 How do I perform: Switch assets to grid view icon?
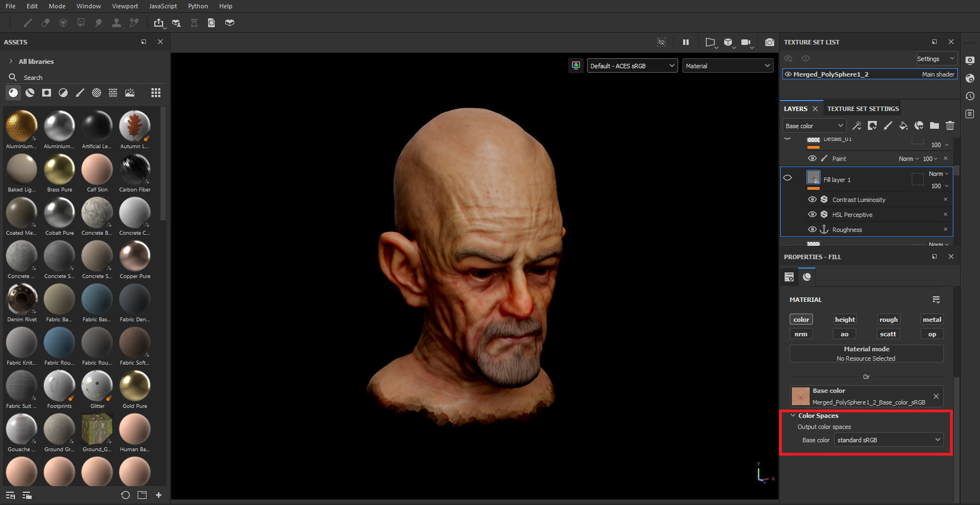pos(156,93)
